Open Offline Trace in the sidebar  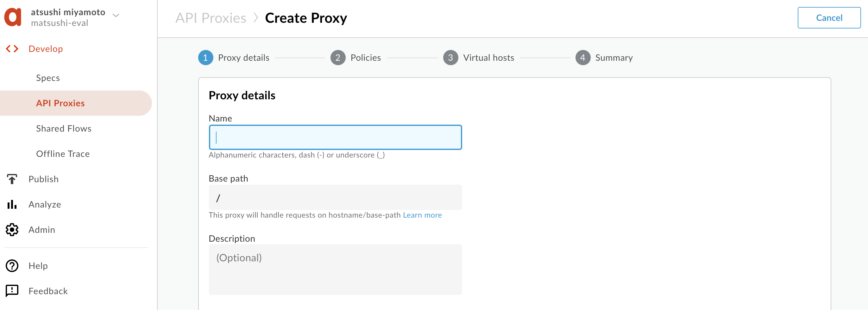coord(63,153)
